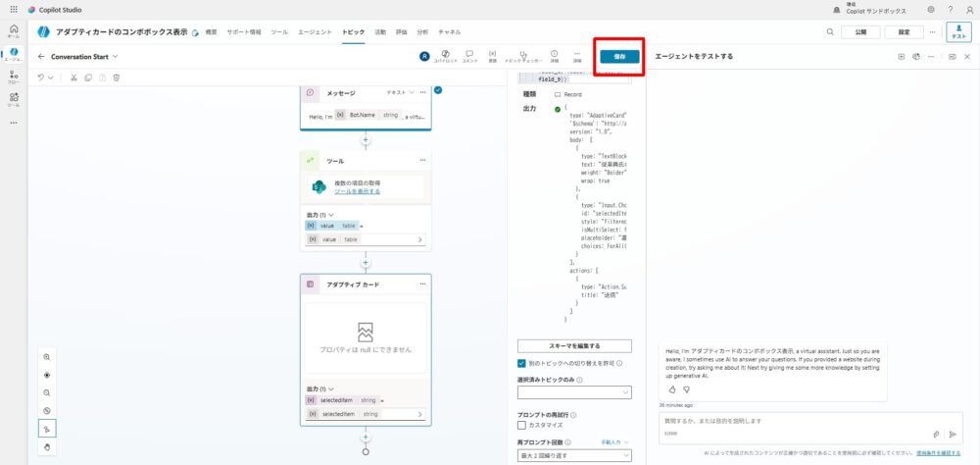Open the コメント (Comments) icon
This screenshot has height=465, width=980.
click(469, 56)
